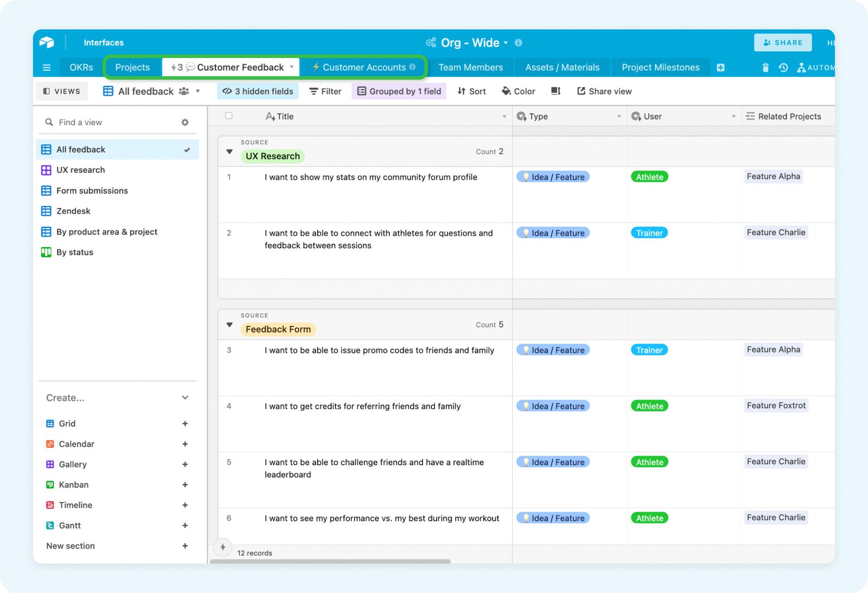Toggle the select-all records checkbox
Screen dimensions: 868x593
point(229,115)
